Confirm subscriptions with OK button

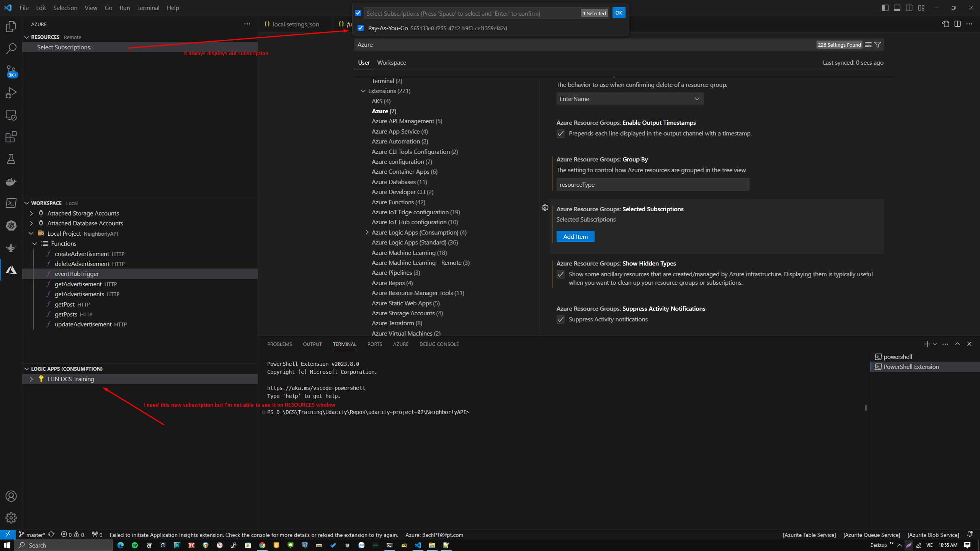coord(619,13)
